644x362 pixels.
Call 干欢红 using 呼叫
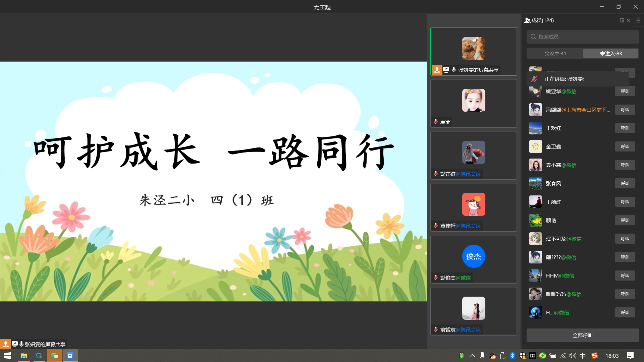(625, 128)
